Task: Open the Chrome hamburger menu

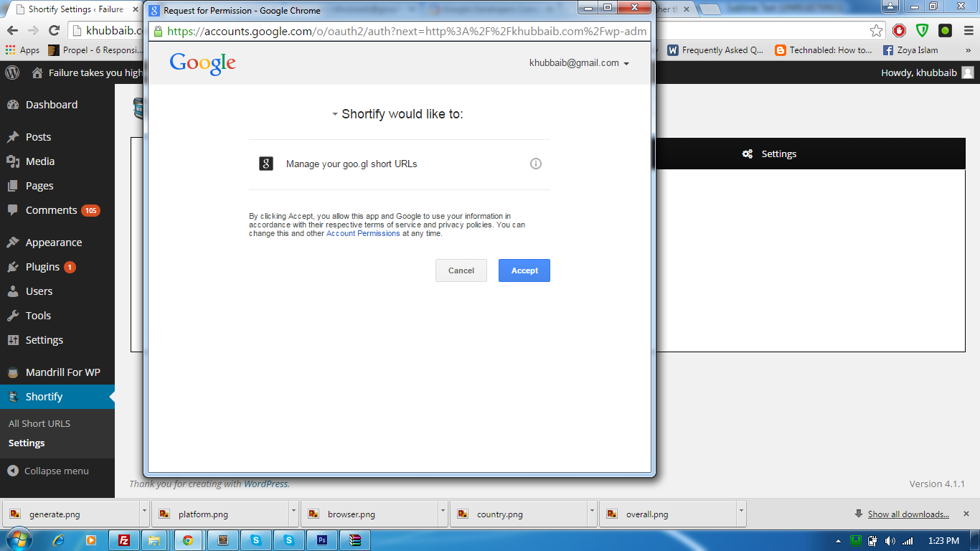Action: pos(967,31)
